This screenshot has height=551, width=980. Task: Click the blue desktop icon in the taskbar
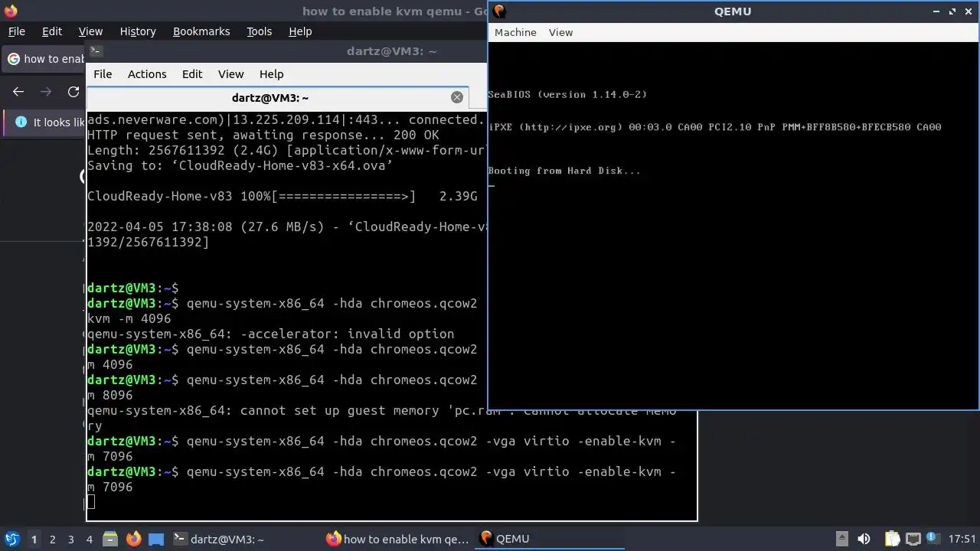(156, 540)
